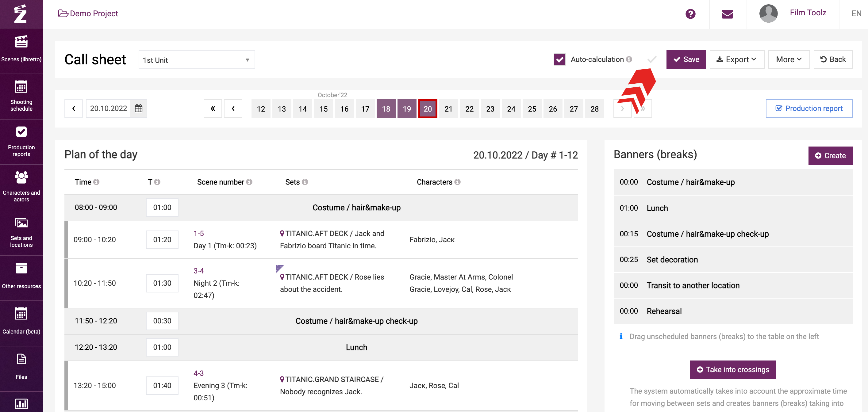Click the Characters column info icon

click(457, 182)
